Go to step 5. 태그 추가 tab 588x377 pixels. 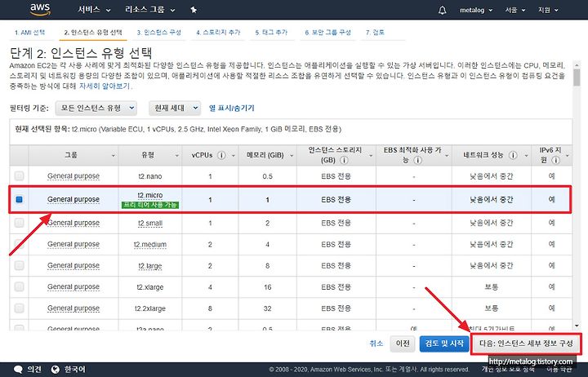(271, 33)
